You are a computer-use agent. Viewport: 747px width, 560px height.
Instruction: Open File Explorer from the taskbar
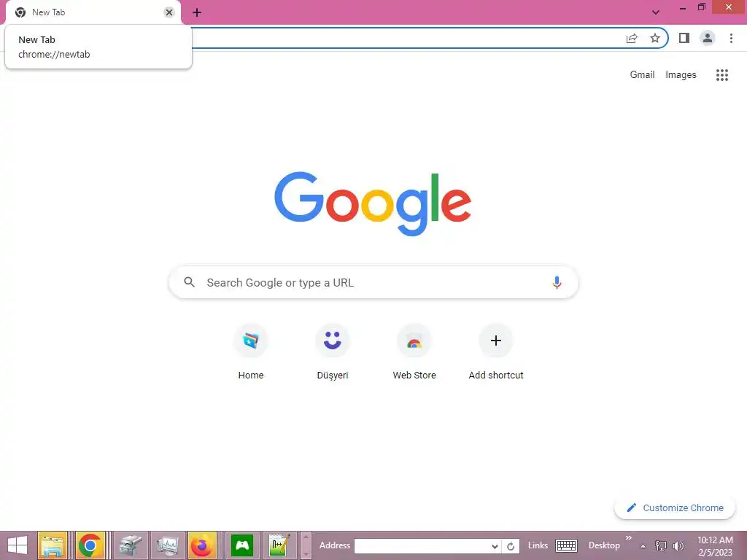(53, 545)
